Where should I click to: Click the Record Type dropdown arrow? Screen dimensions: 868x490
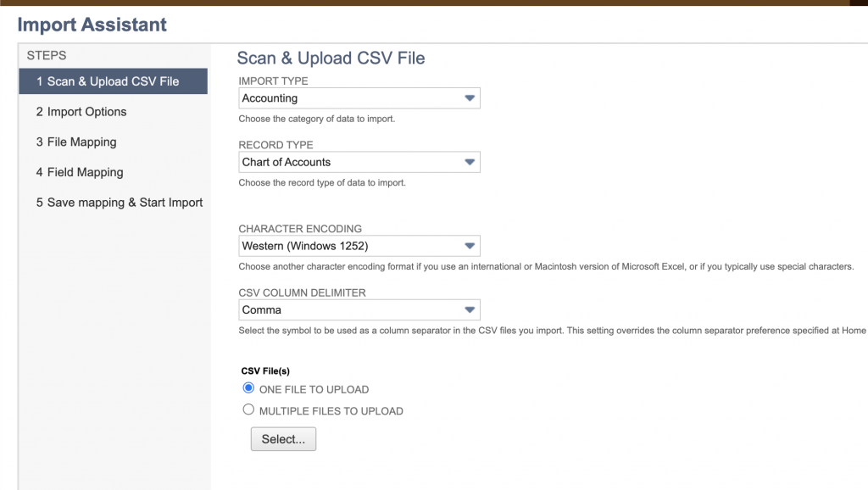click(x=470, y=162)
